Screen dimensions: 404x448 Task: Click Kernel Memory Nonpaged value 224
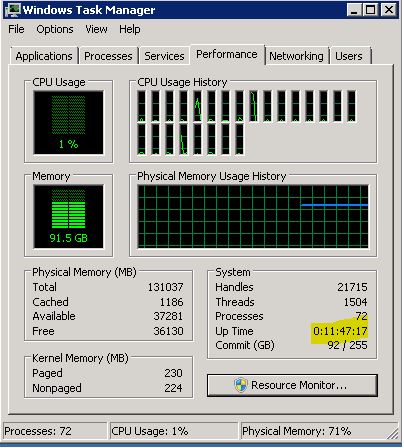(173, 388)
